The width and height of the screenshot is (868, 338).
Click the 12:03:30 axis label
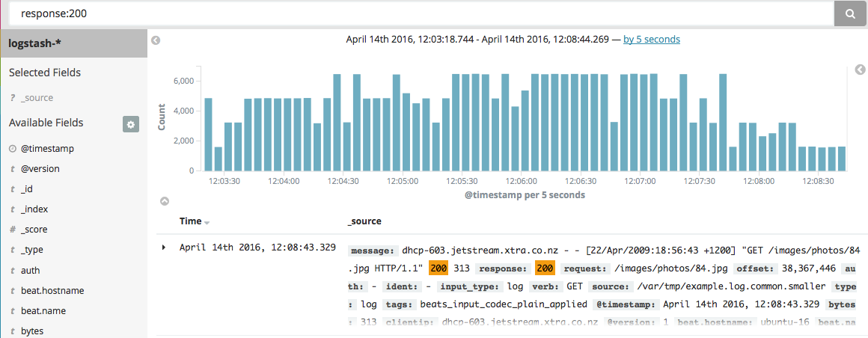pos(223,181)
